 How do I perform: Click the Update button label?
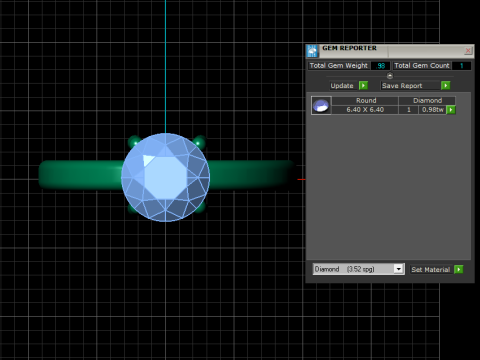pyautogui.click(x=342, y=86)
